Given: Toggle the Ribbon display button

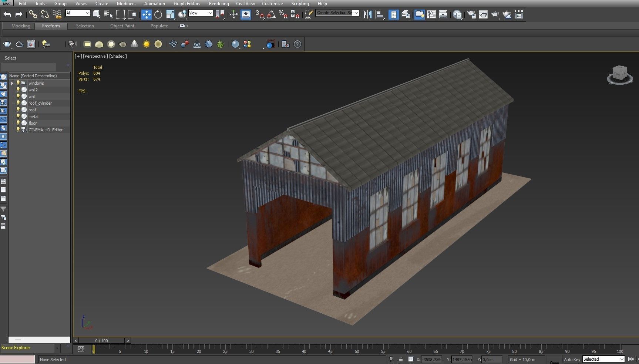Looking at the screenshot, I should [419, 14].
